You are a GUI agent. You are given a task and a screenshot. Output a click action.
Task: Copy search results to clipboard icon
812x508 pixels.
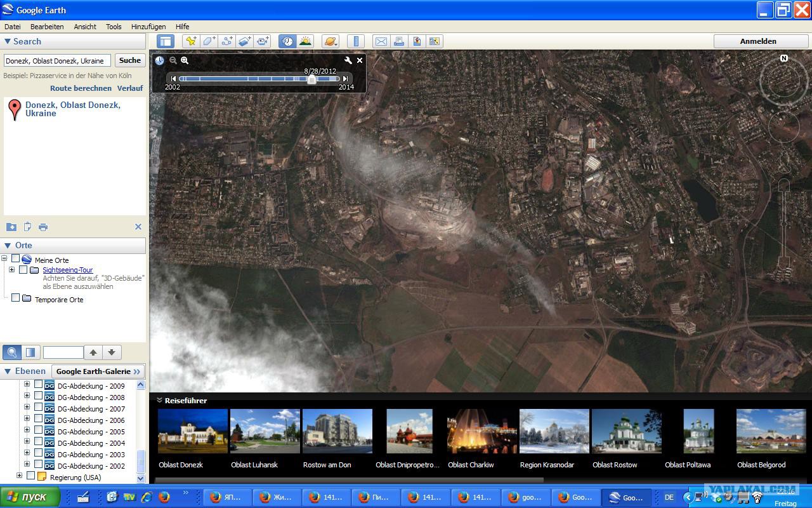pos(27,227)
